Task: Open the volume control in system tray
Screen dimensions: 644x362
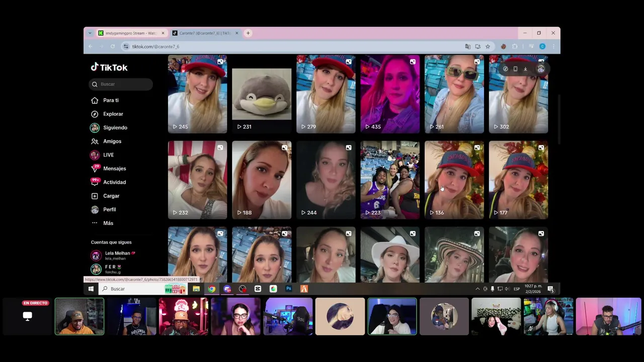Action: (507, 289)
